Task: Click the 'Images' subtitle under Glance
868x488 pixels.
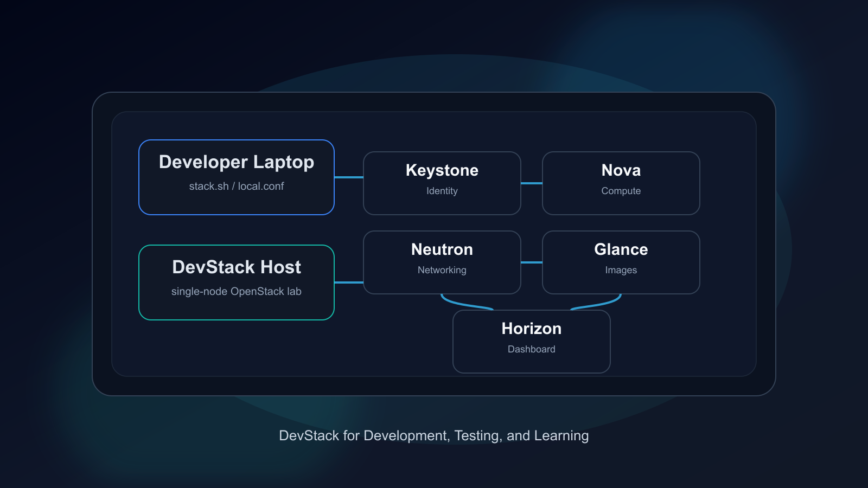Action: pyautogui.click(x=621, y=270)
